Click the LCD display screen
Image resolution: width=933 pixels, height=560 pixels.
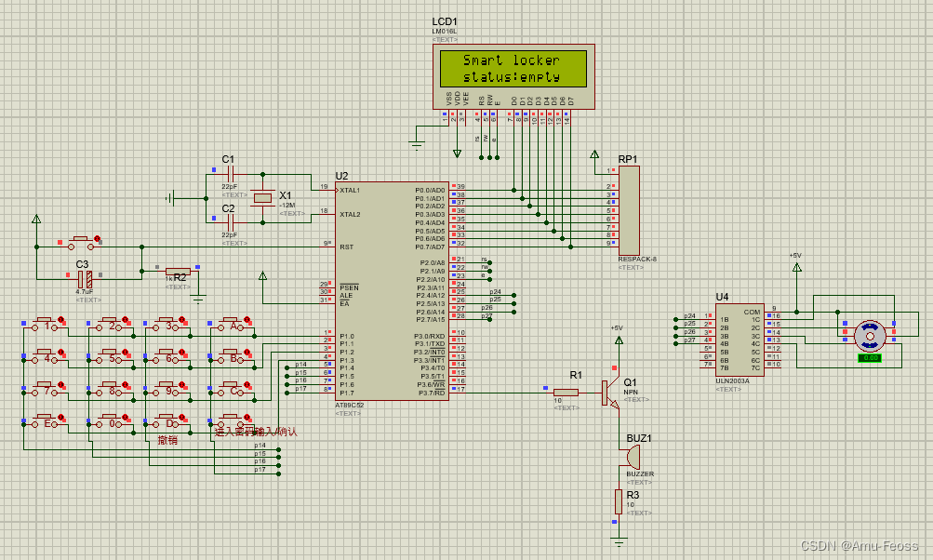coord(513,69)
